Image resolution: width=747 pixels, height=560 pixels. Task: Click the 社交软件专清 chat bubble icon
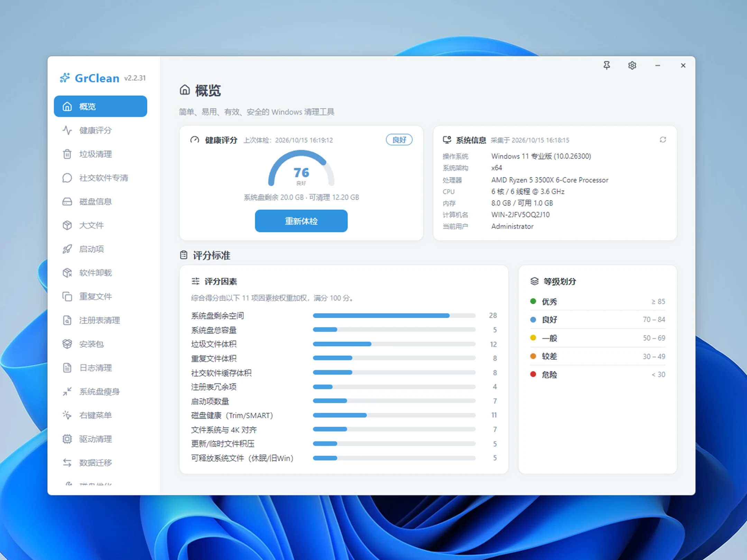67,178
